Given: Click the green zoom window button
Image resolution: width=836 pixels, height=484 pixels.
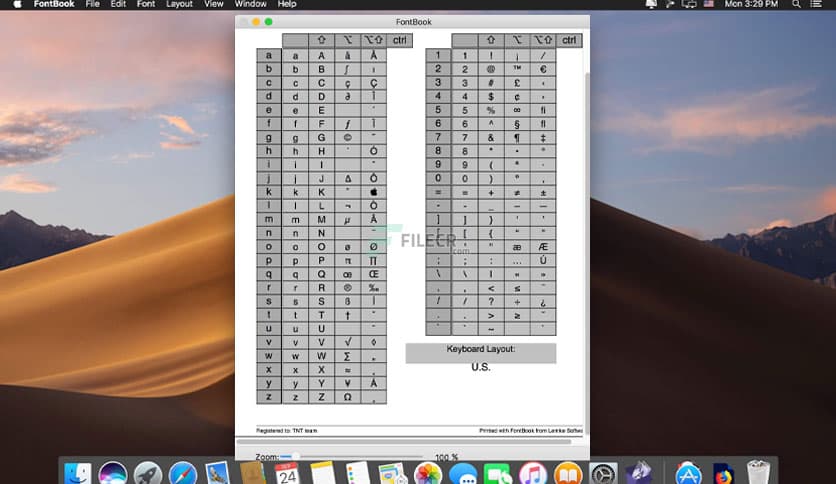Looking at the screenshot, I should click(269, 22).
